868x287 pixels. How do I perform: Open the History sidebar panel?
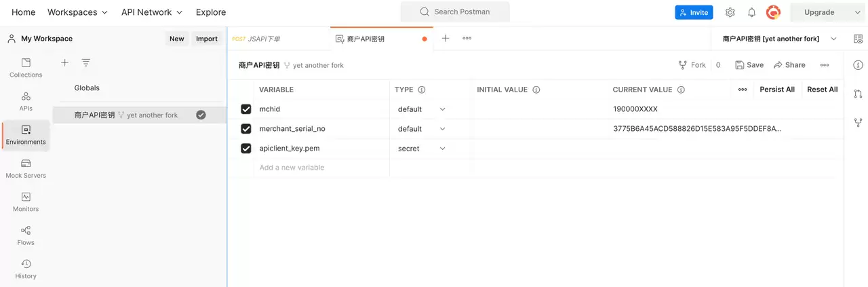pos(26,269)
